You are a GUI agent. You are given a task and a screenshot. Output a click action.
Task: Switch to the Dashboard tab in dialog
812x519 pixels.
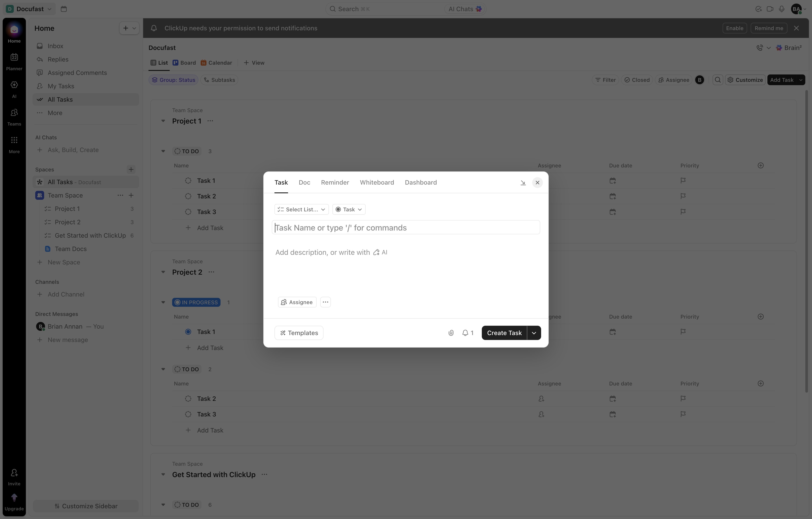(x=420, y=182)
